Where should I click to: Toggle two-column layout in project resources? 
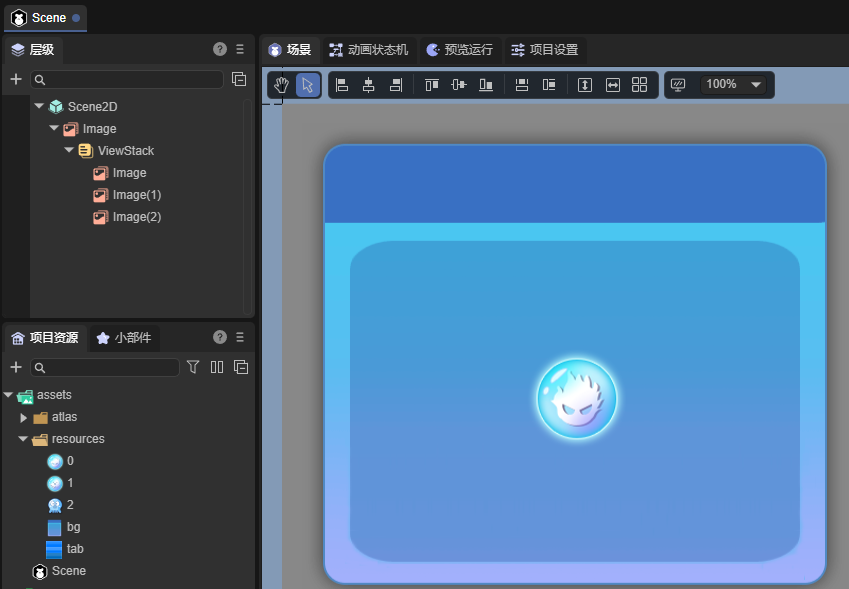[x=217, y=367]
